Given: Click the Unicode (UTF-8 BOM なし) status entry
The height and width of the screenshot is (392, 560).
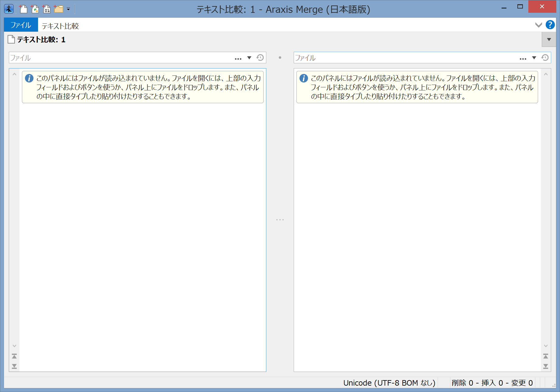Looking at the screenshot, I should click(389, 383).
